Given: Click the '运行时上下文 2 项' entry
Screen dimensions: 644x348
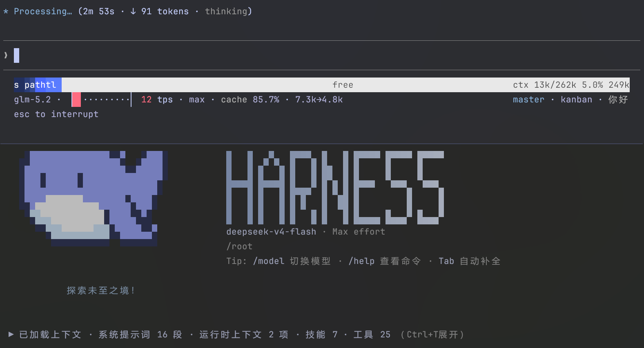Looking at the screenshot, I should [244, 335].
